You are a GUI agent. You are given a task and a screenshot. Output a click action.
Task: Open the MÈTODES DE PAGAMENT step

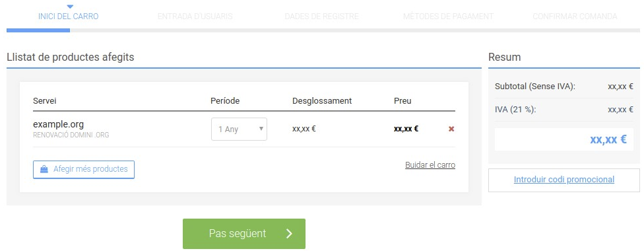click(x=448, y=17)
